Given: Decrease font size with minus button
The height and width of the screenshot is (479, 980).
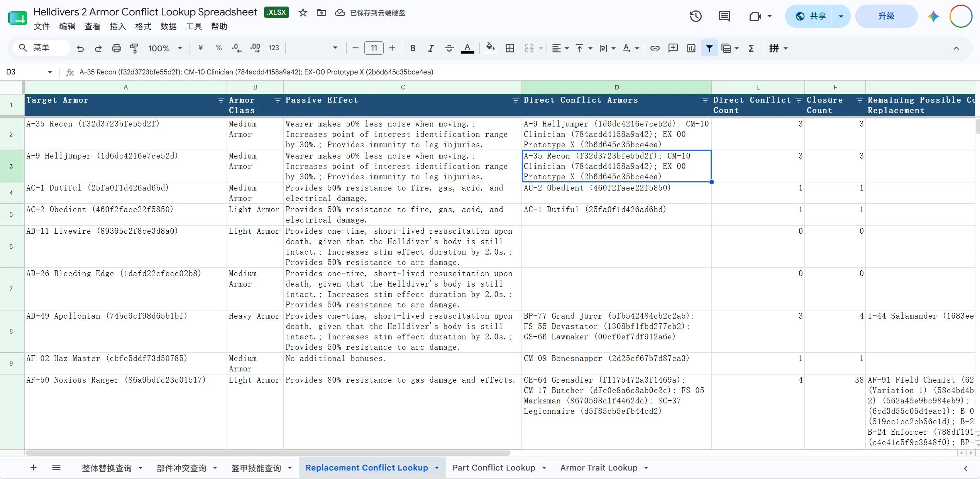Looking at the screenshot, I should coord(355,48).
